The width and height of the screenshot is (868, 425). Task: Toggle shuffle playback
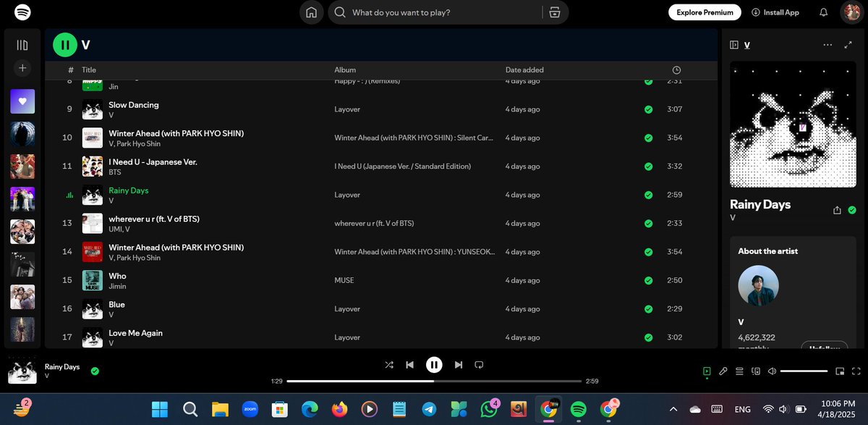pyautogui.click(x=389, y=365)
